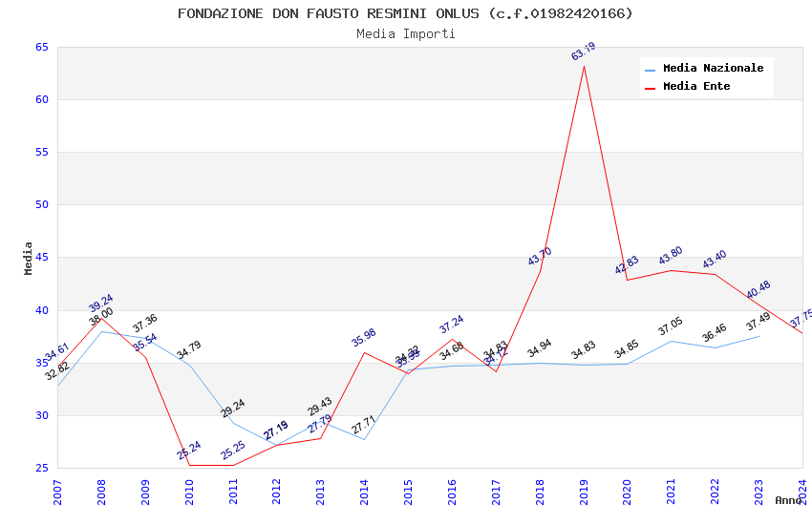Select the y-axis tick '40'
The image size is (812, 525).
(x=42, y=310)
